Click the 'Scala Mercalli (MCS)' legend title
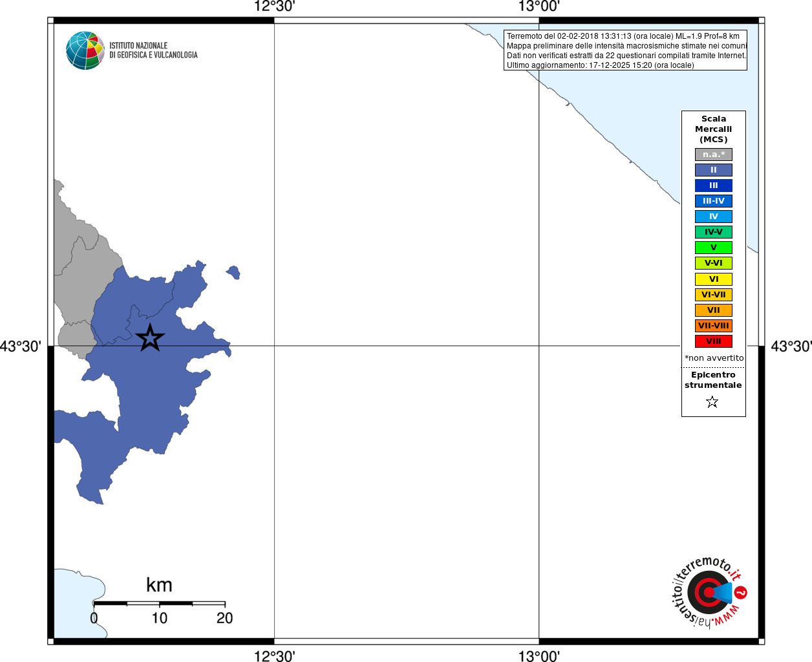Screen dimensions: 812x662 coord(714,129)
